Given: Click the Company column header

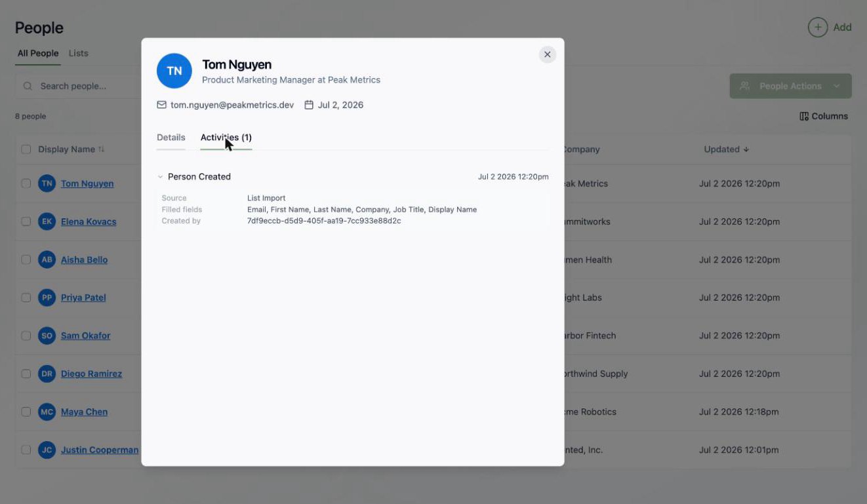Looking at the screenshot, I should tap(581, 149).
